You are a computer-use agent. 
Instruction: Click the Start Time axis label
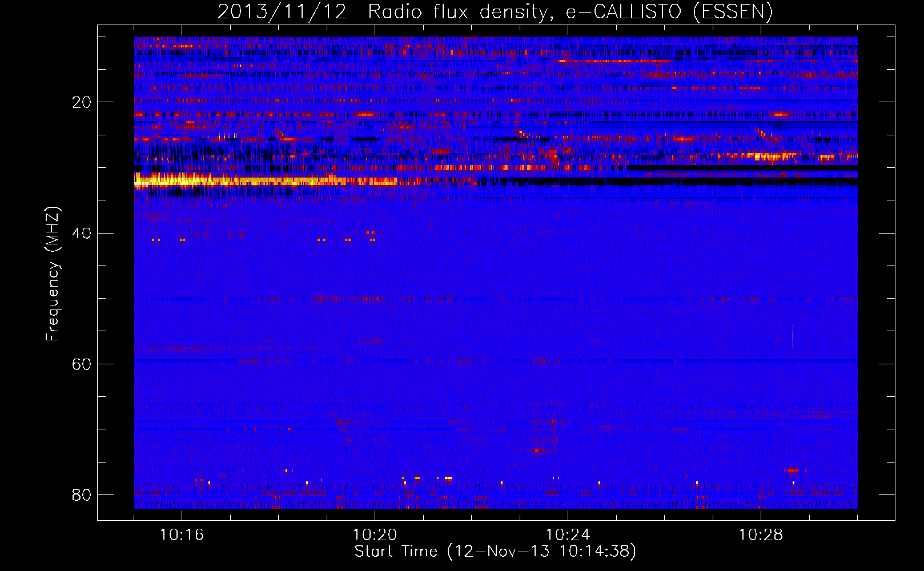495,552
